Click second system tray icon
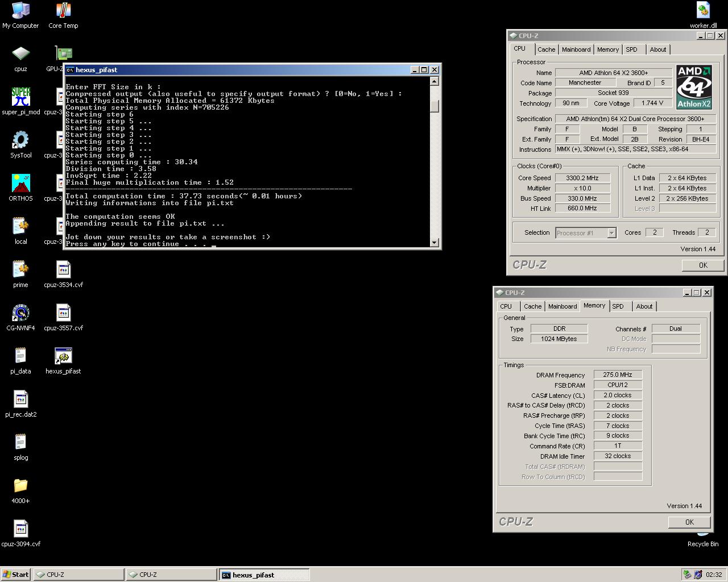This screenshot has height=582, width=728. 698,575
